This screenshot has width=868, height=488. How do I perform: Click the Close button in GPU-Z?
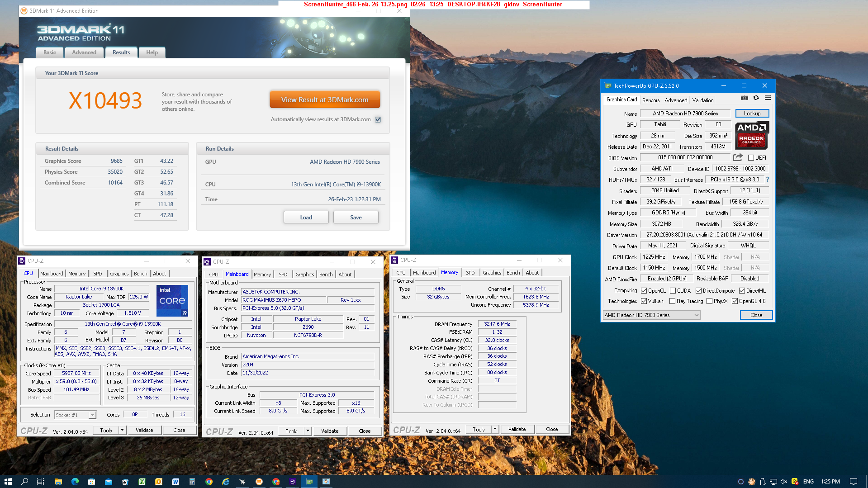[x=756, y=315]
